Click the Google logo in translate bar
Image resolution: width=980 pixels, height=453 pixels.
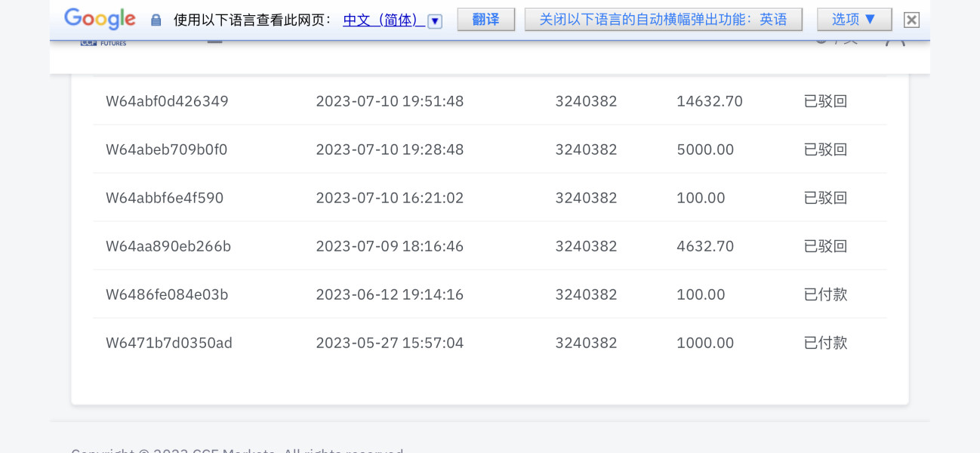pyautogui.click(x=100, y=19)
